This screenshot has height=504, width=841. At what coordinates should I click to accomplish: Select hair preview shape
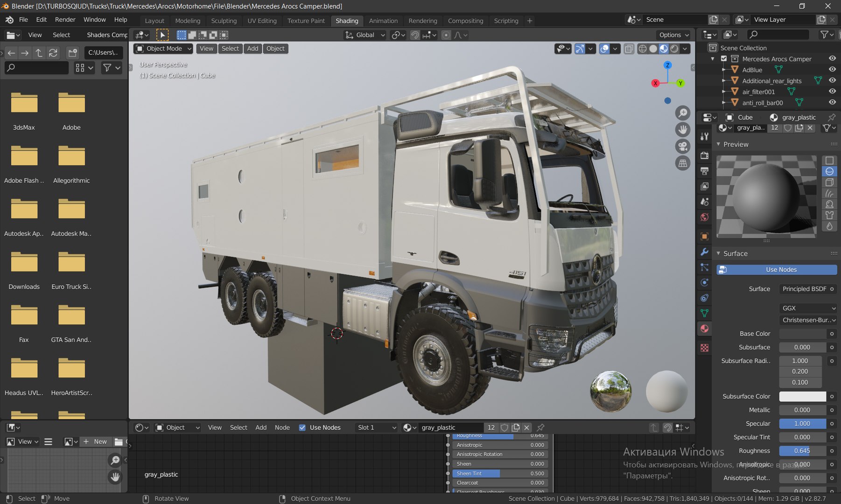[829, 193]
